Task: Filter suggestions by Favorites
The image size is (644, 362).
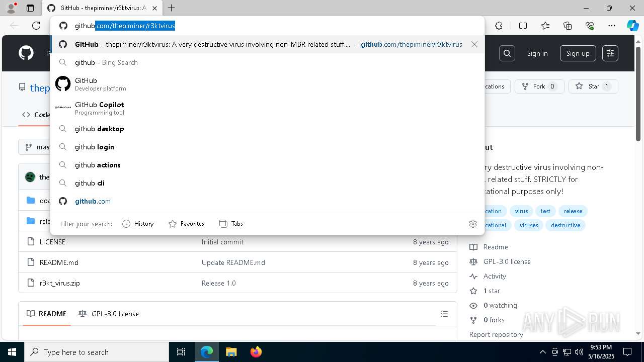Action: (x=186, y=224)
